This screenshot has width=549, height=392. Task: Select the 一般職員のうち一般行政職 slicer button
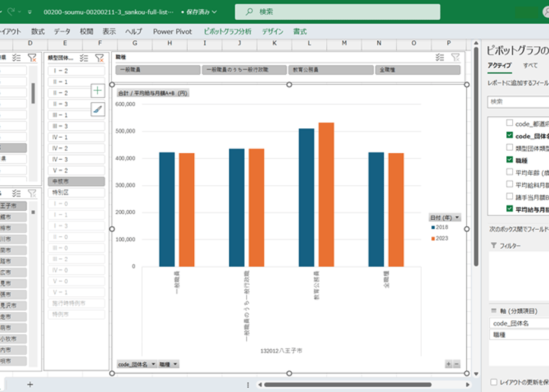coord(244,69)
